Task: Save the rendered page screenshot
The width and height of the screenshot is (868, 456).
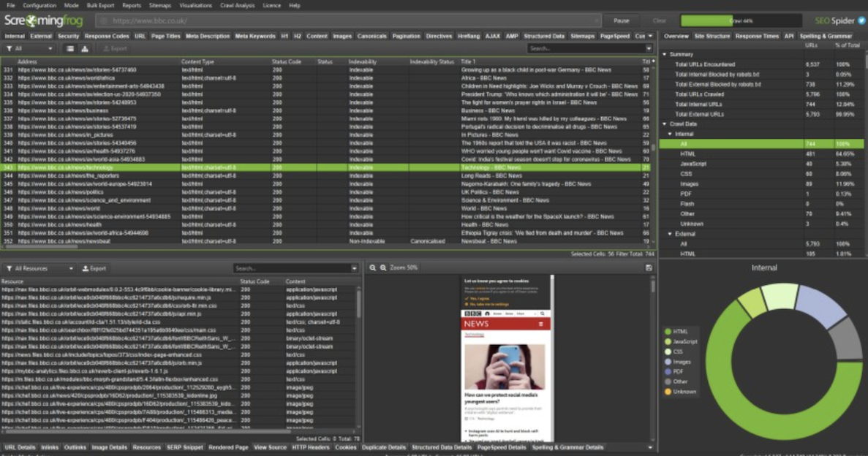Action: click(x=649, y=268)
